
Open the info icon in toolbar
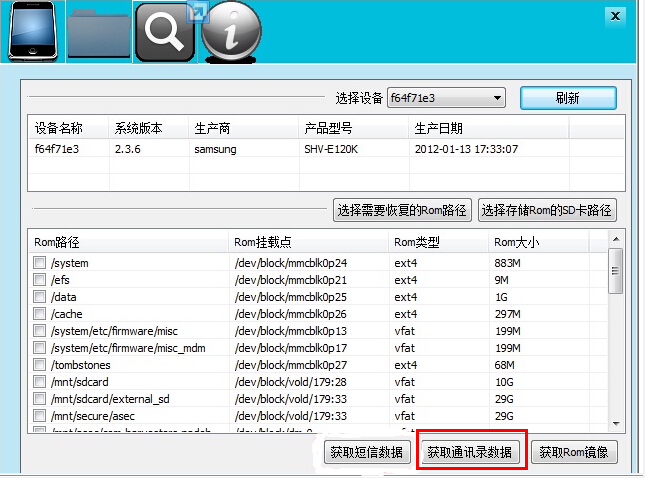231,34
